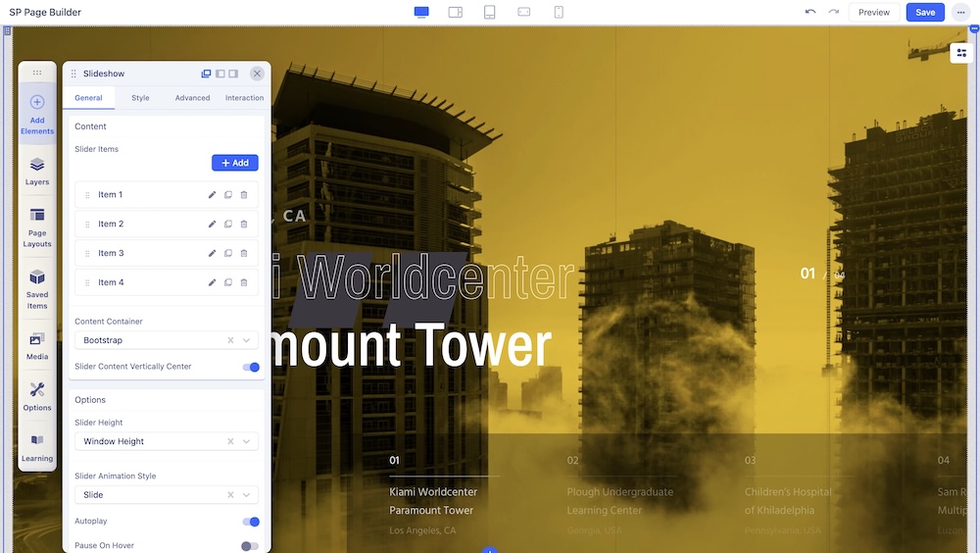Delete Item 4 with trash icon

(244, 282)
